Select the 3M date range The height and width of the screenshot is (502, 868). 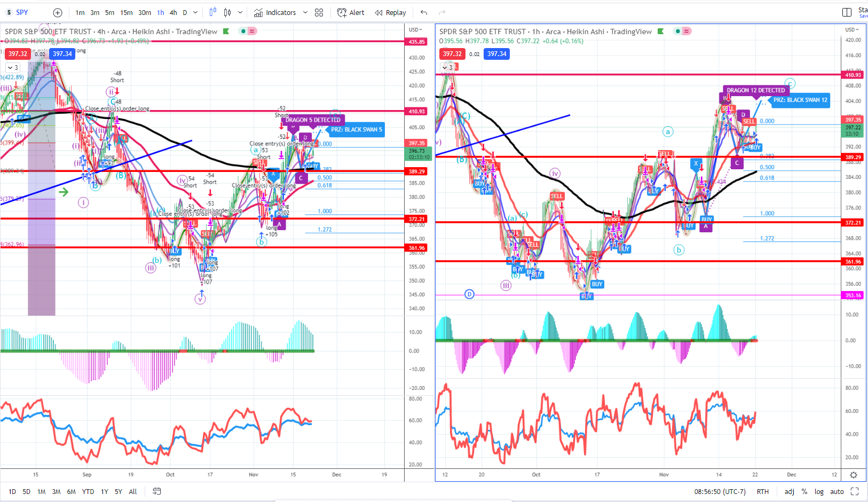click(56, 492)
